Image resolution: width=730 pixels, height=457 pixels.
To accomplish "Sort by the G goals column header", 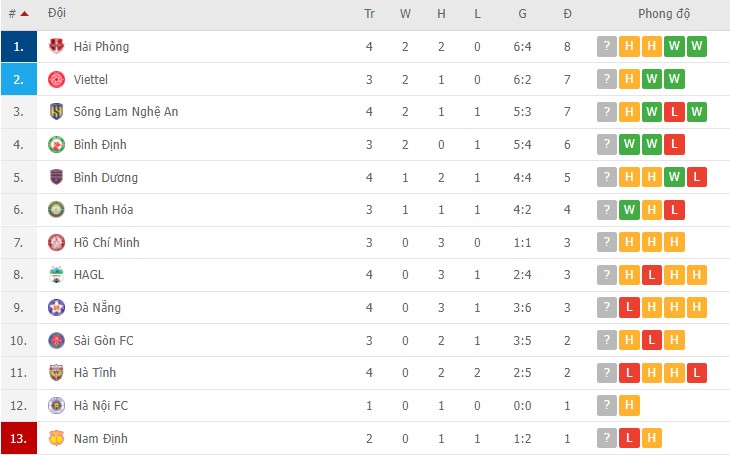I will point(522,14).
